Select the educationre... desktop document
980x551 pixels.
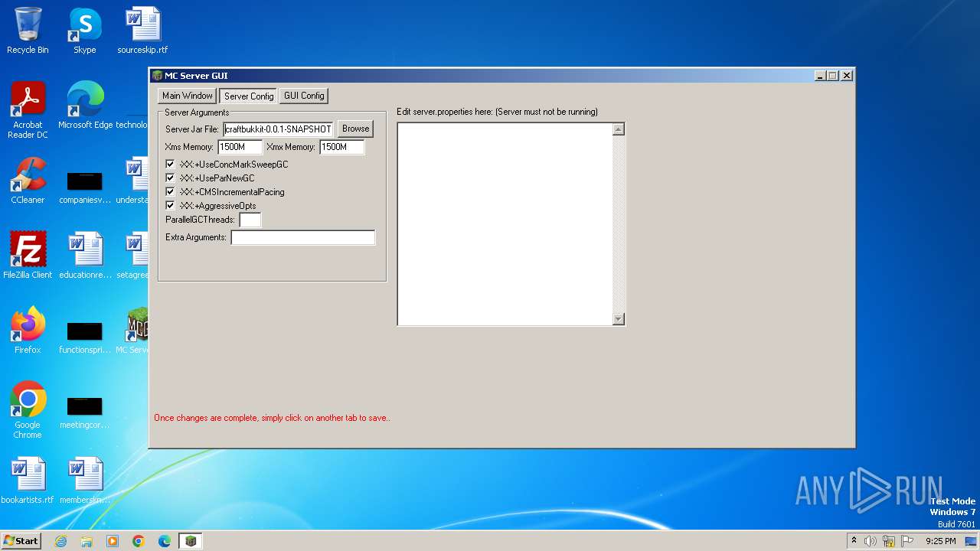(85, 256)
